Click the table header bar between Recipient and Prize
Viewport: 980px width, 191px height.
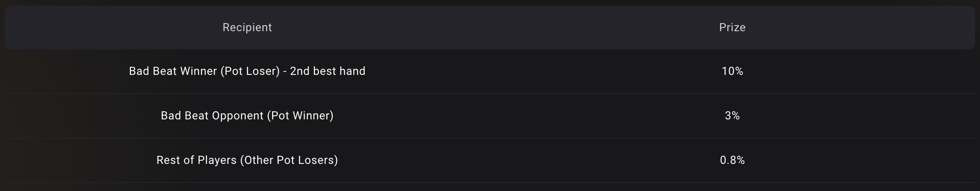(489, 28)
